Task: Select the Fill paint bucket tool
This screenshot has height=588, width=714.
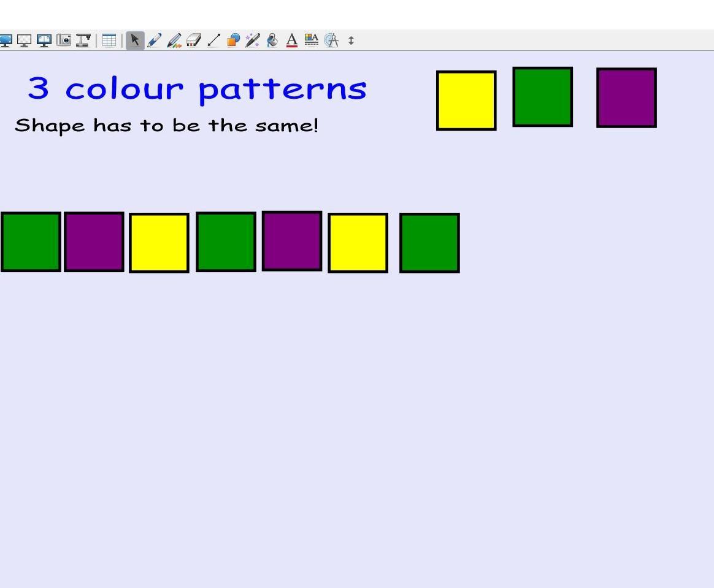Action: 272,40
